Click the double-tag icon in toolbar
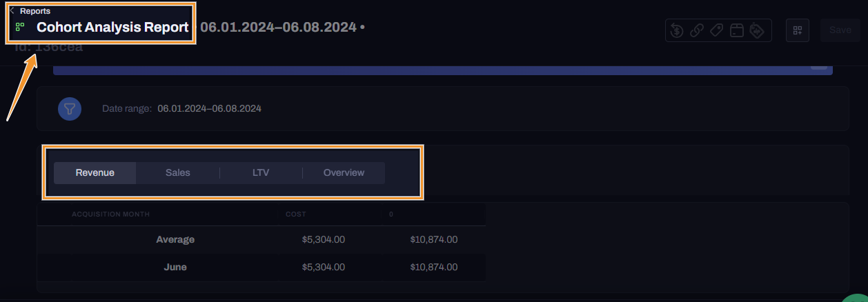 tap(757, 30)
